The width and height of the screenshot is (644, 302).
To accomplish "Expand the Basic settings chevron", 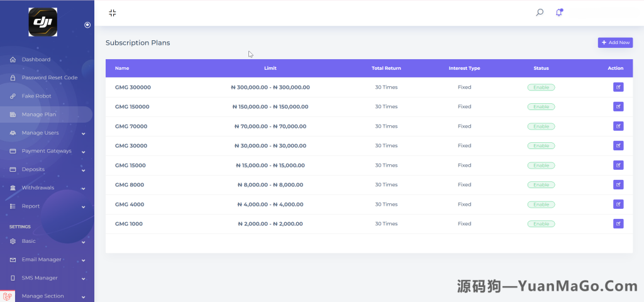I will 84,242.
